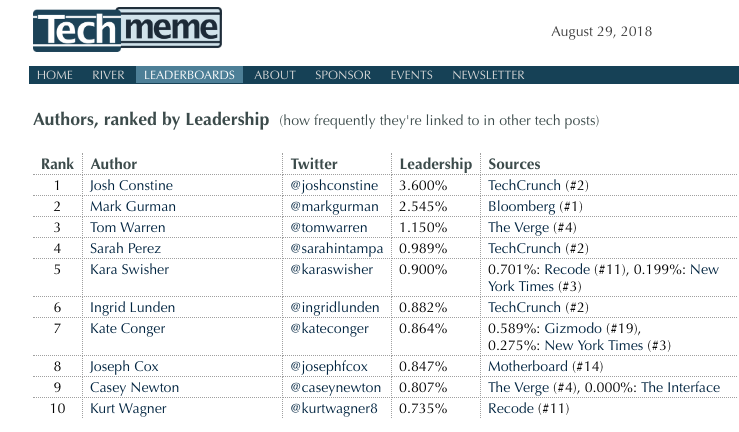
Task: Open the EVENTS nav item
Action: click(411, 75)
